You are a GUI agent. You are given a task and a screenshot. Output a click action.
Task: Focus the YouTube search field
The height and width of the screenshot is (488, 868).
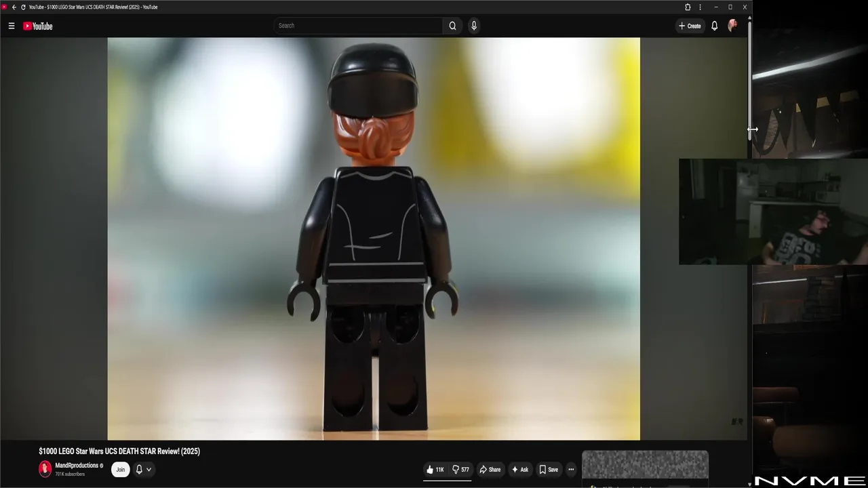[358, 26]
